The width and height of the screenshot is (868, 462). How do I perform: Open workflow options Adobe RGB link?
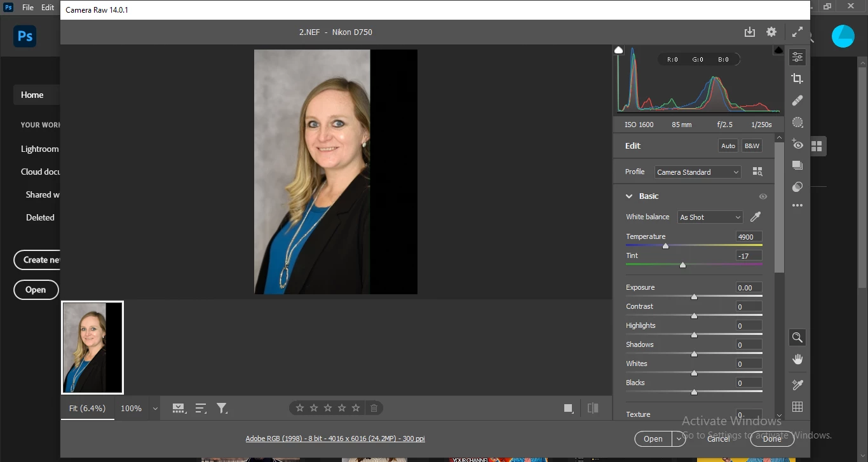(x=336, y=438)
